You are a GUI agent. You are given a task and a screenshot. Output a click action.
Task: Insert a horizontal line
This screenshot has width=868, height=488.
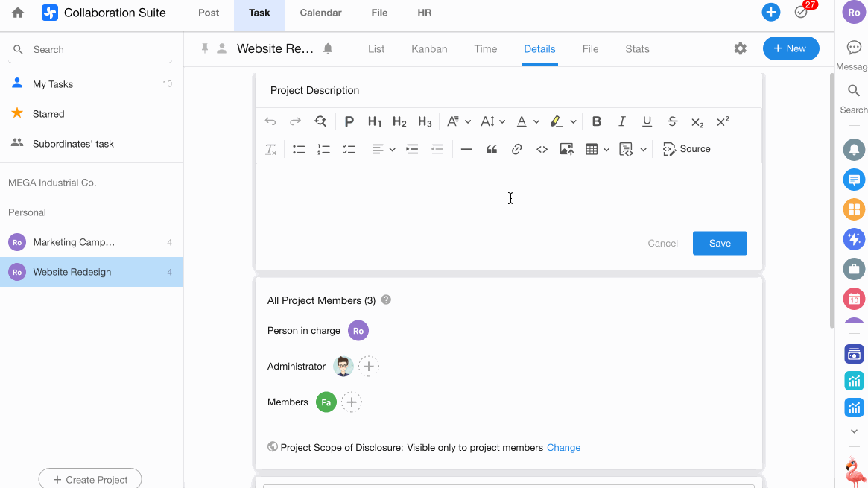coord(466,149)
